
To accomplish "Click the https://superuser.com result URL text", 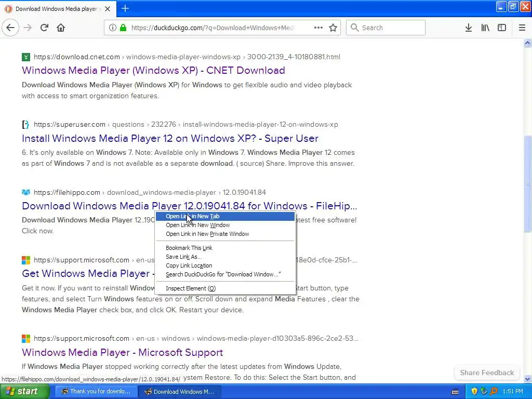I will point(70,124).
